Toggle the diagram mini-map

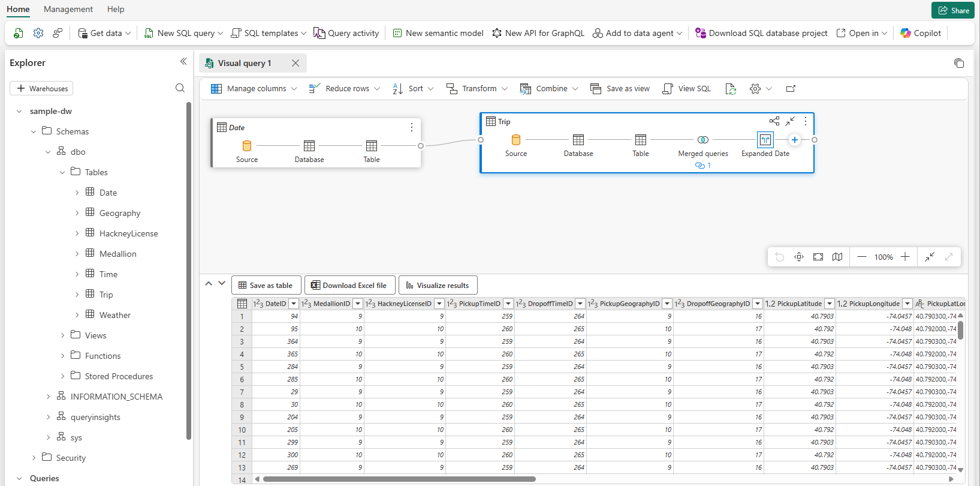coord(837,257)
